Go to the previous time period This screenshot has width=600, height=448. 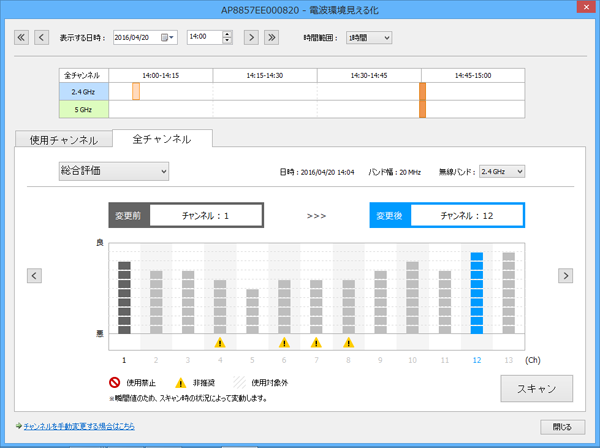[x=41, y=37]
